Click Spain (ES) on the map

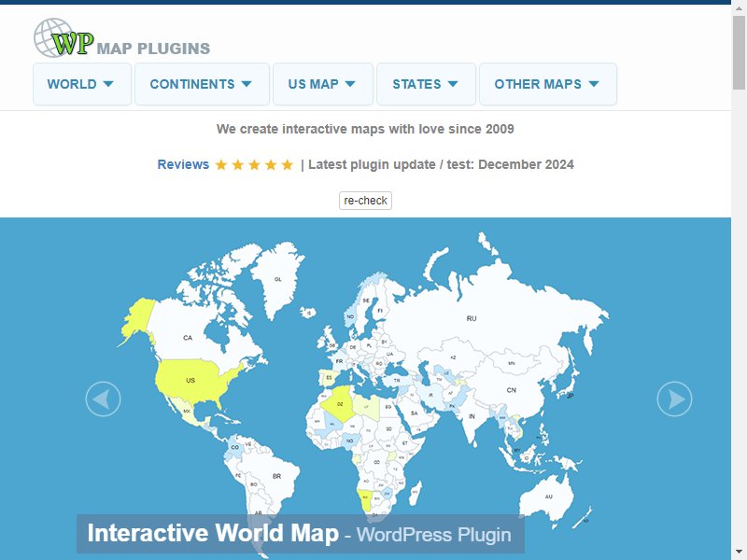pos(329,378)
